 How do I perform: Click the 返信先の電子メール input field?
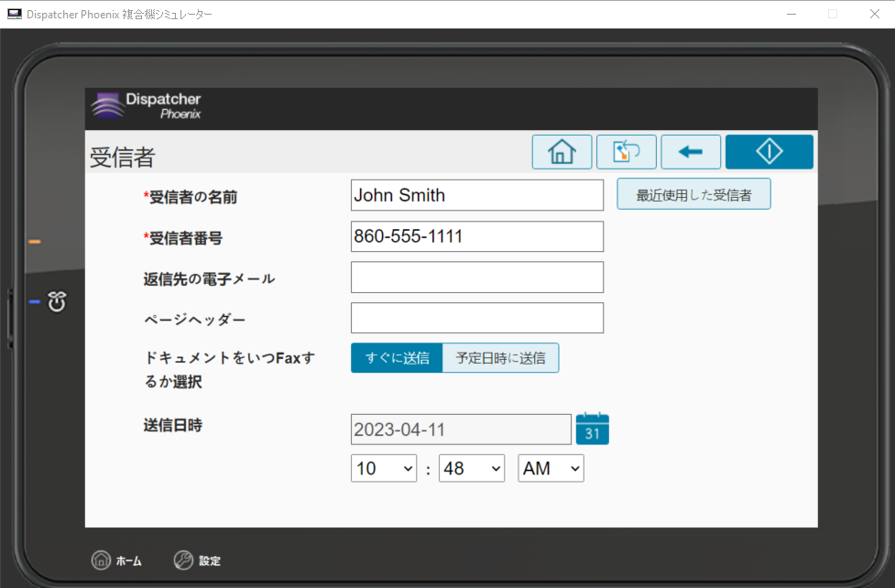477,278
